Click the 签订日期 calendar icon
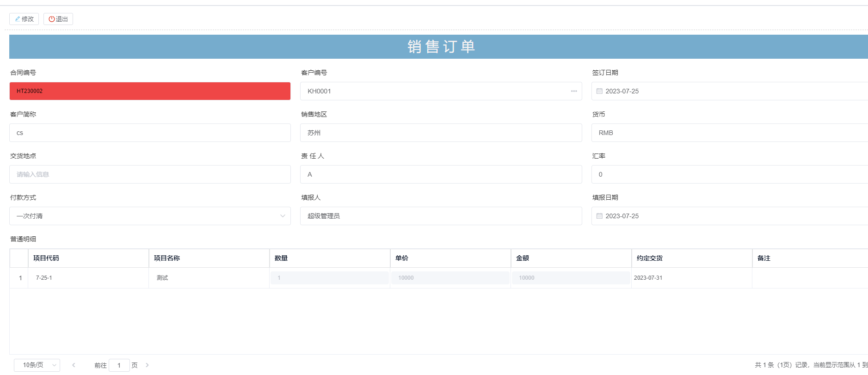Screen dimensions: 868x375 click(x=599, y=91)
